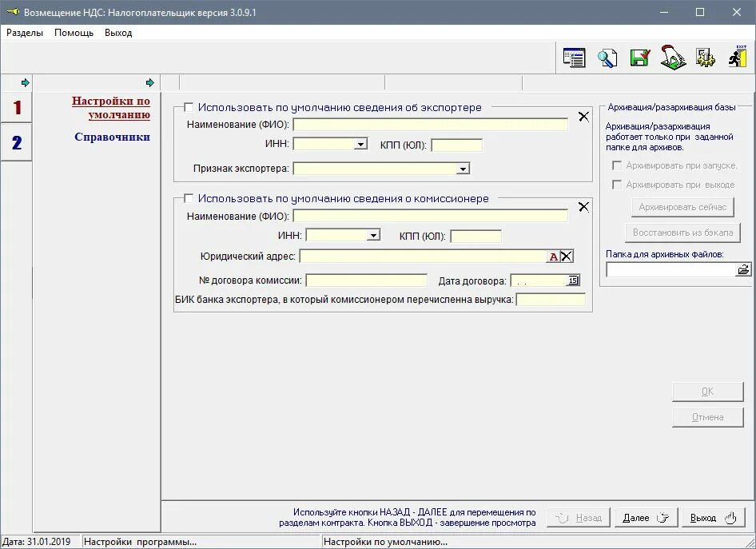The height and width of the screenshot is (549, 756).
Task: Click the Назад navigation button
Action: 579,518
